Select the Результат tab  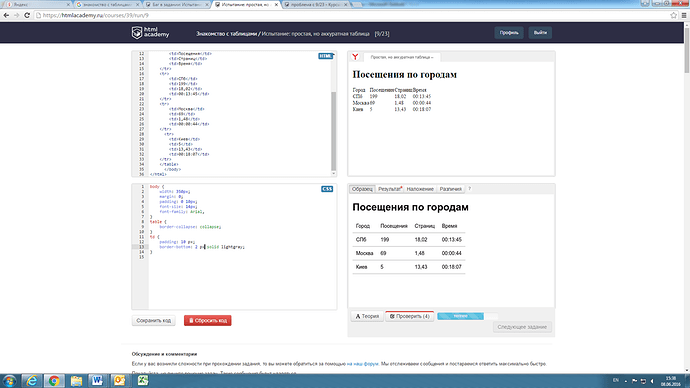389,189
